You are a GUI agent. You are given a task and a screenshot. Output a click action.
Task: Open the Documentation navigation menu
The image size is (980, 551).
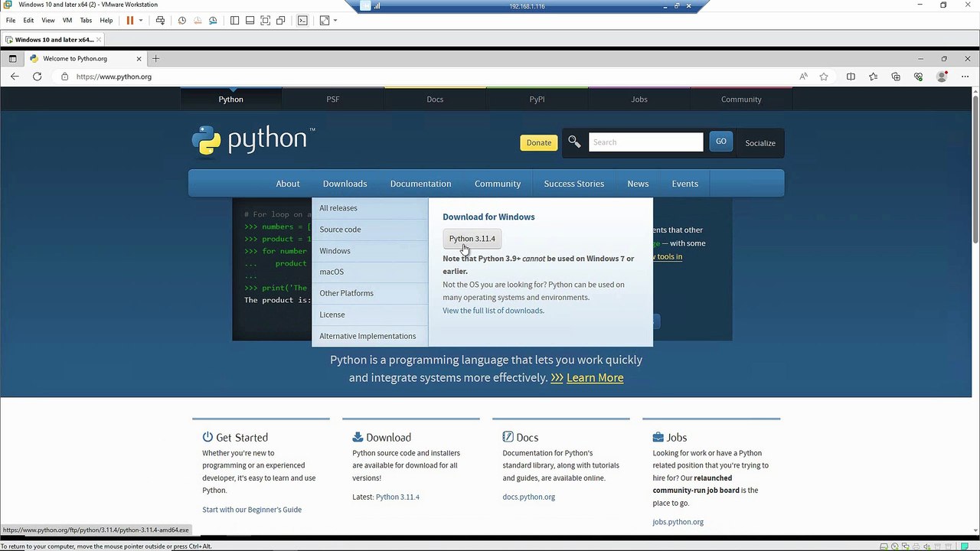(420, 184)
